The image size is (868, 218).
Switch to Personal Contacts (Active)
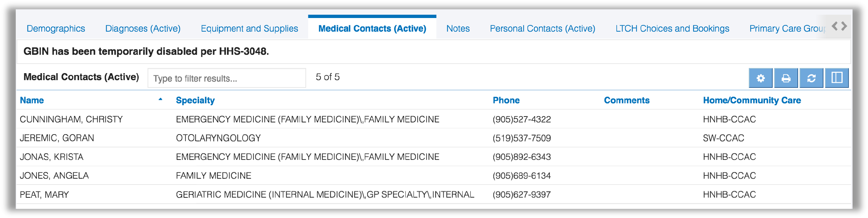pyautogui.click(x=543, y=28)
